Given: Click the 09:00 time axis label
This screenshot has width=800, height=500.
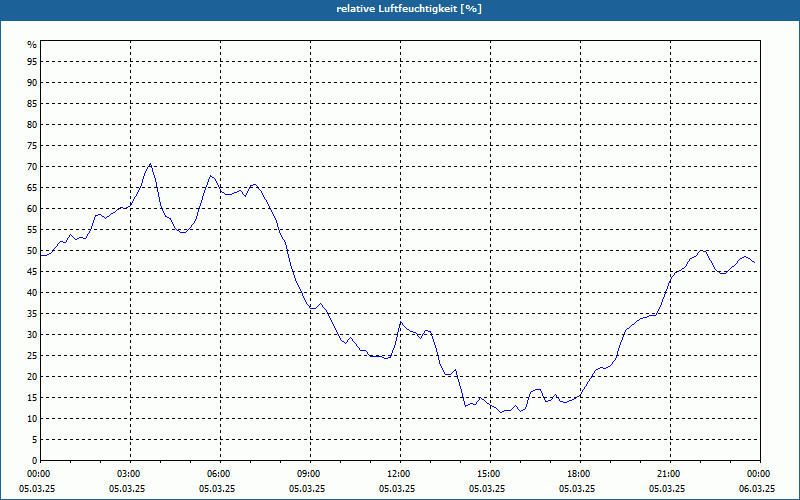Looking at the screenshot, I should (x=308, y=474).
